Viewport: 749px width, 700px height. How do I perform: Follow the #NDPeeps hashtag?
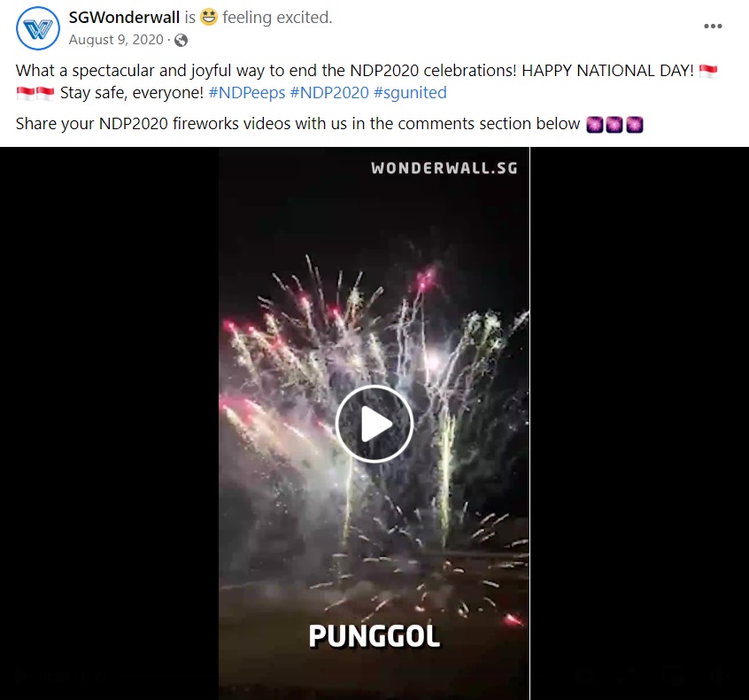(247, 93)
